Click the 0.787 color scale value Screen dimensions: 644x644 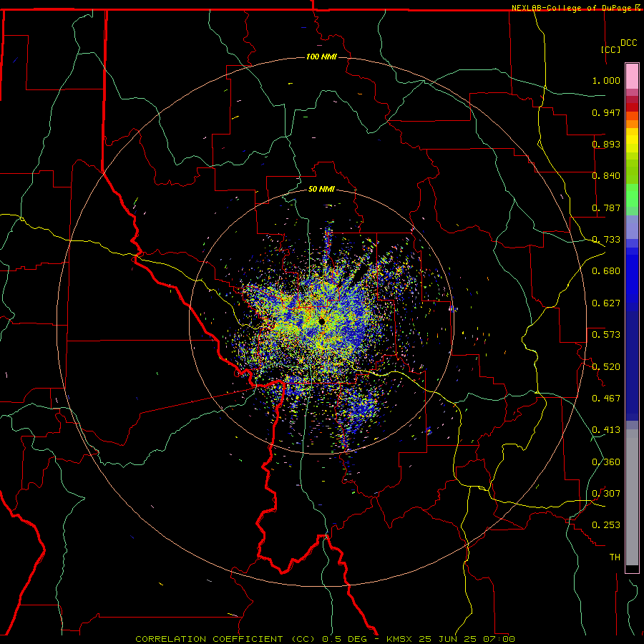606,208
